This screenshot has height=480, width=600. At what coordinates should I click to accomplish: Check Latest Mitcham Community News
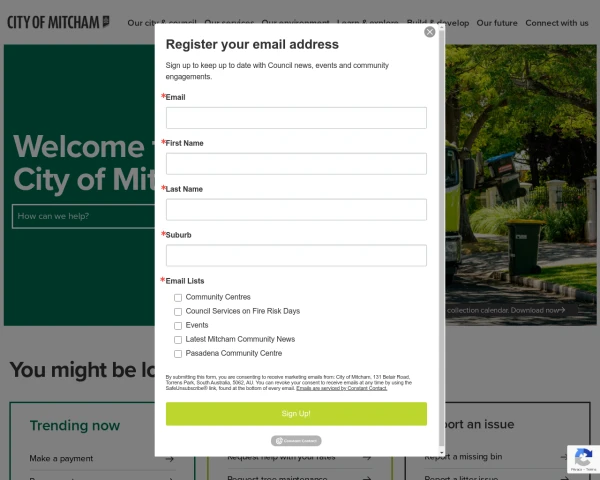click(x=178, y=340)
